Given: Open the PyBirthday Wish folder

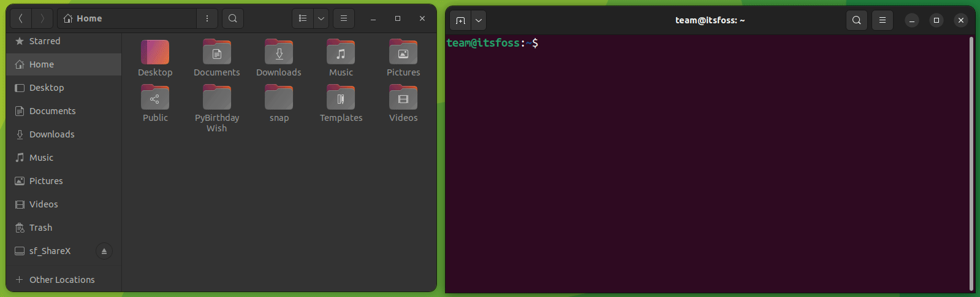Looking at the screenshot, I should coord(217,99).
